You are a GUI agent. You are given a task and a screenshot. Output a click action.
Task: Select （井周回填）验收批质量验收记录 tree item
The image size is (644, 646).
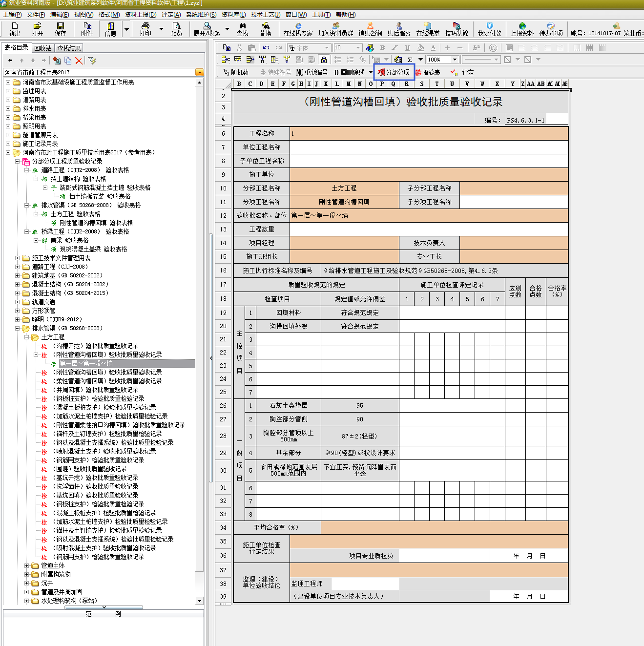tap(95, 390)
